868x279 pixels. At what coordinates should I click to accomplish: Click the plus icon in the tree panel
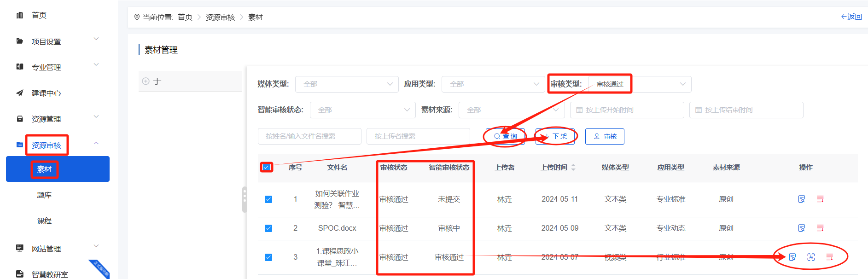click(146, 81)
